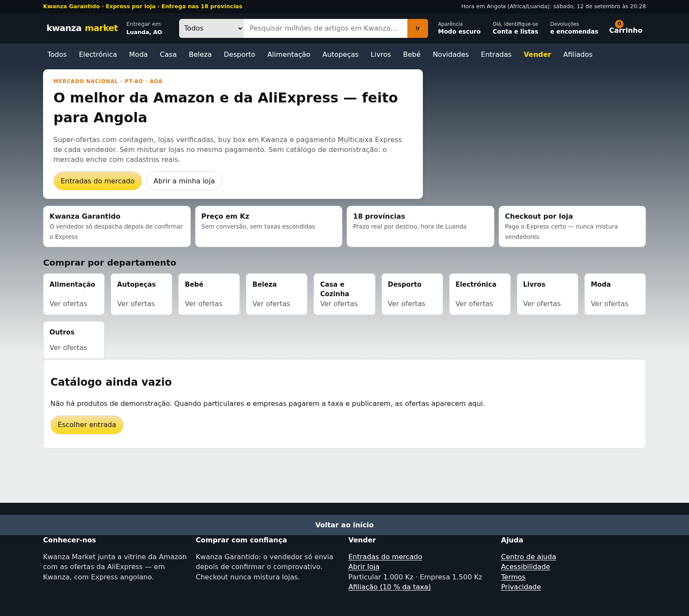
Task: Open Casa in the navigation bar
Action: point(168,54)
